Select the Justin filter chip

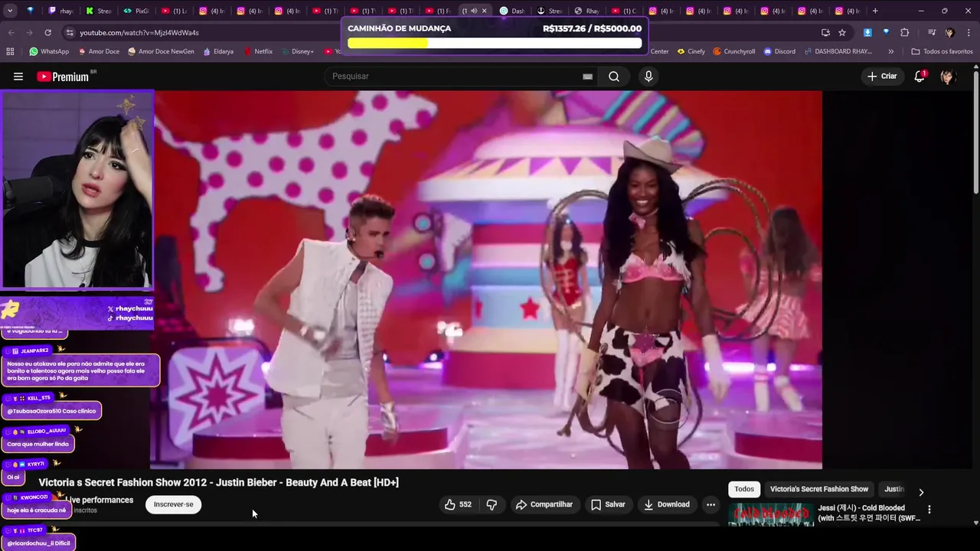893,489
